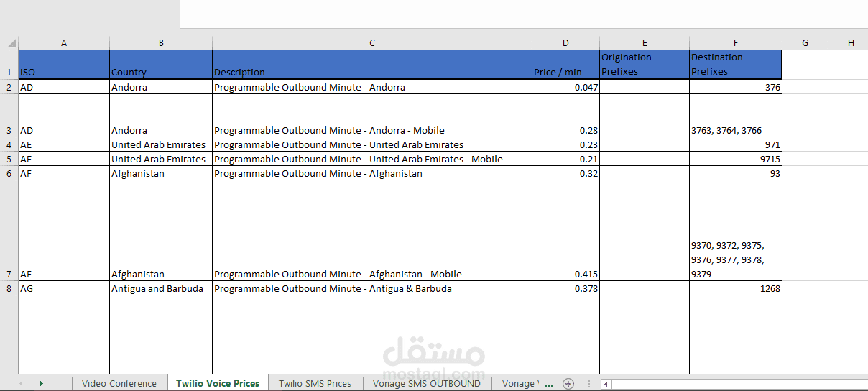Open the partially hidden Vonage tab

click(x=519, y=384)
